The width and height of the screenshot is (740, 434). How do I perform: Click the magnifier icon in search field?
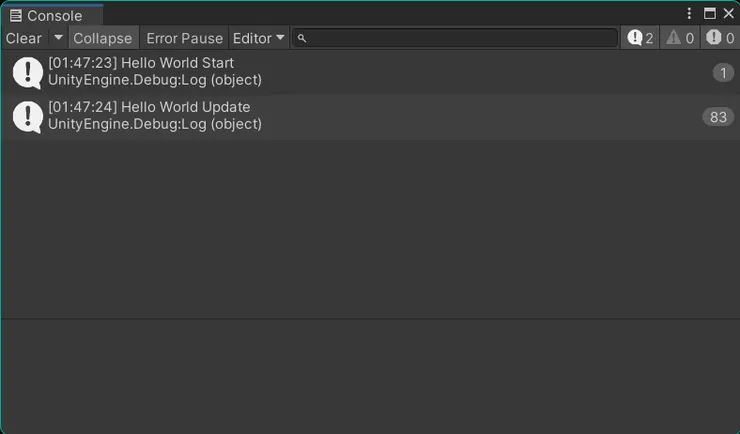point(302,38)
